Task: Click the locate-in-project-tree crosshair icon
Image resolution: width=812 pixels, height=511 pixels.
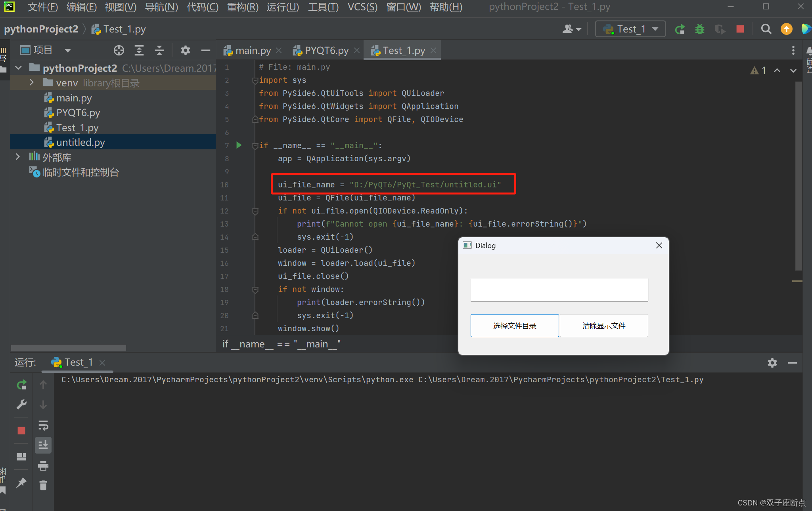Action: pos(119,50)
